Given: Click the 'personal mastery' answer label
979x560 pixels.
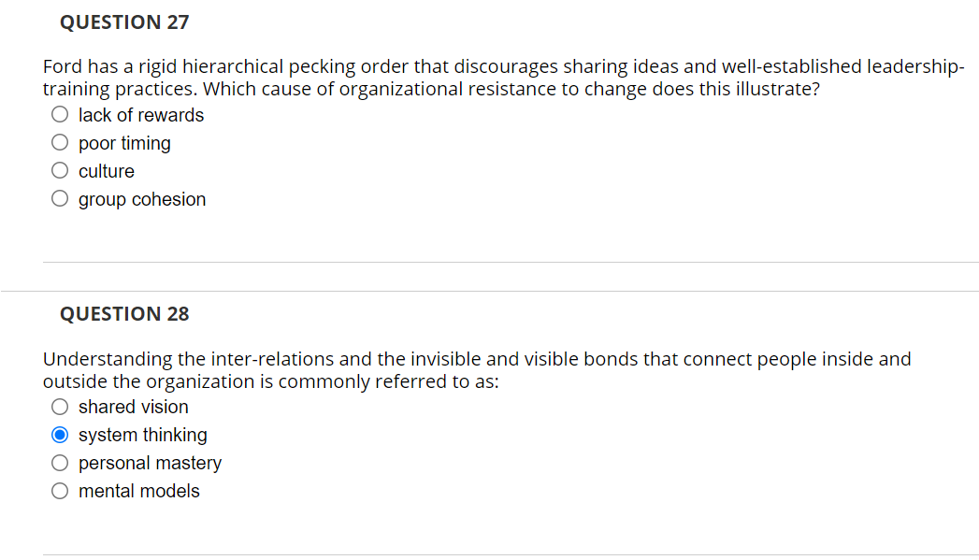Looking at the screenshot, I should (x=151, y=463).
